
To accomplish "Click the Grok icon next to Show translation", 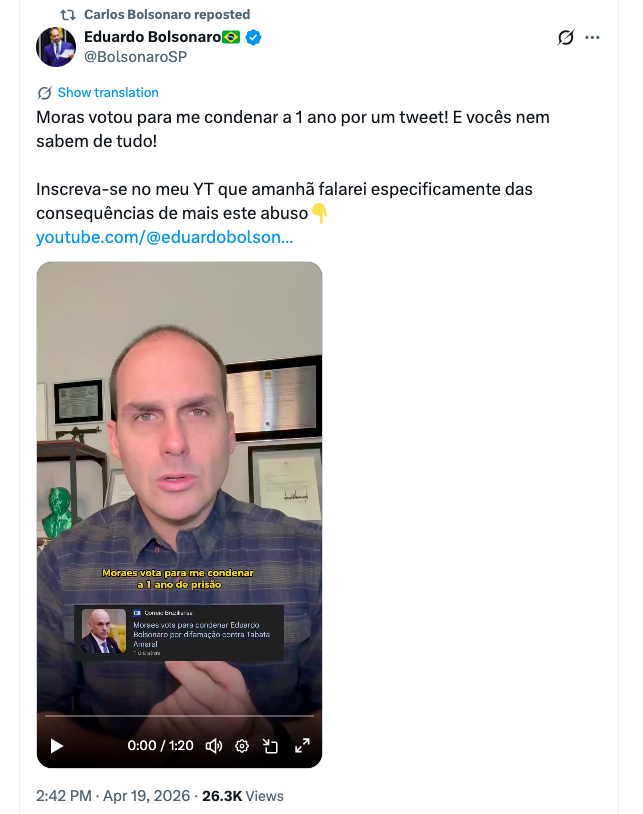I will click(45, 93).
